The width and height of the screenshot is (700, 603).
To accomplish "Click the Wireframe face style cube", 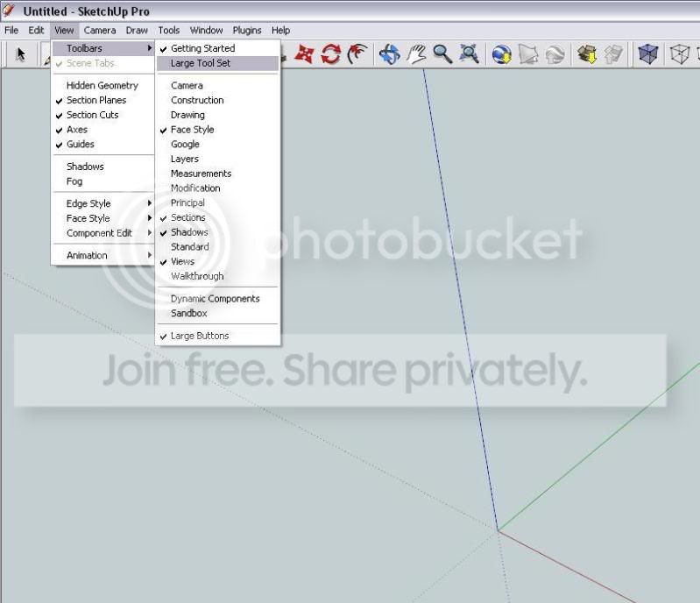I will click(679, 54).
